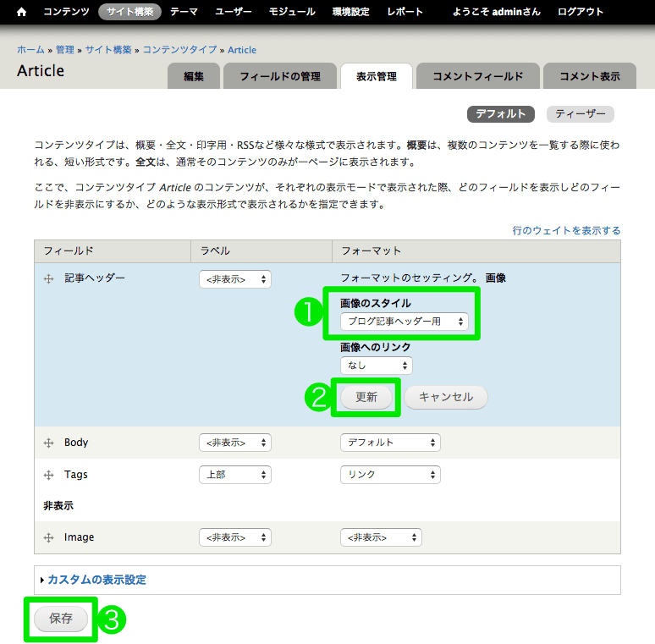The height and width of the screenshot is (644, 655).
Task: Open label dropdown for 記事ヘッダー
Action: click(235, 279)
